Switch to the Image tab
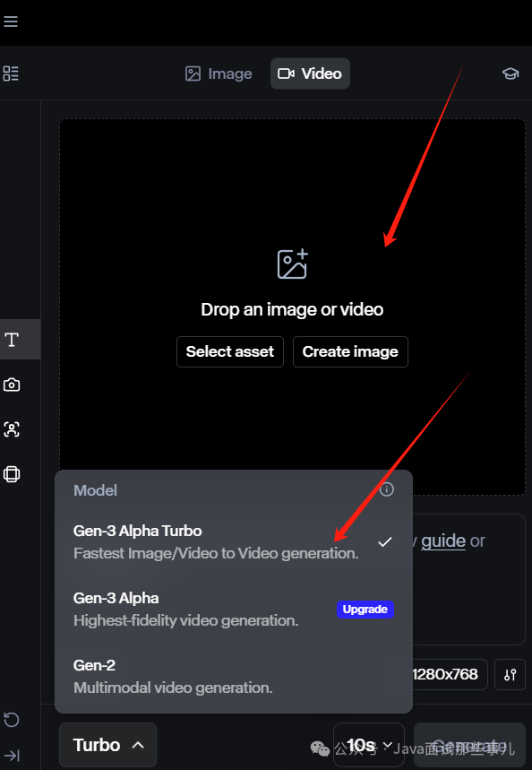This screenshot has height=770, width=532. coord(219,74)
